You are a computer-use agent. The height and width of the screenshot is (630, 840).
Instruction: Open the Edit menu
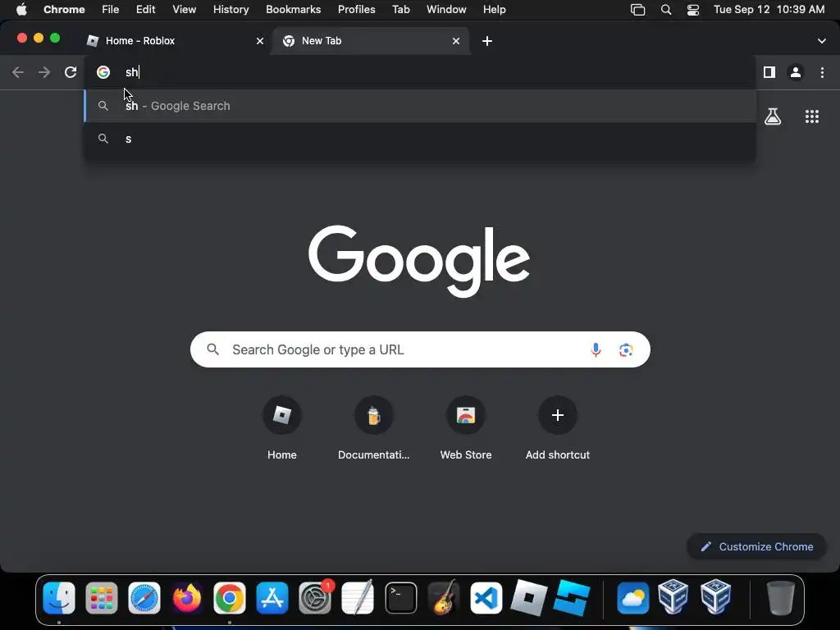(145, 10)
